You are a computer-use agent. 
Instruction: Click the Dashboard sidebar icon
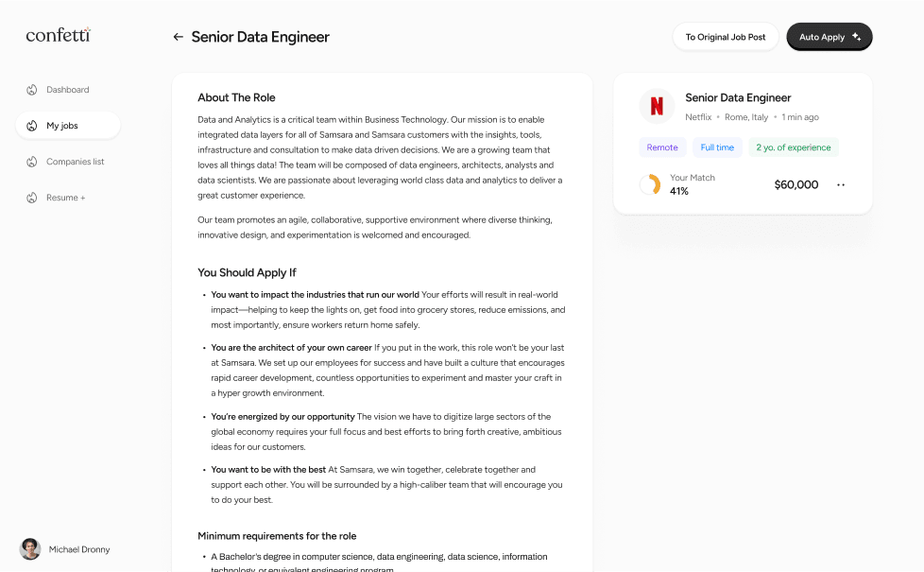[31, 90]
